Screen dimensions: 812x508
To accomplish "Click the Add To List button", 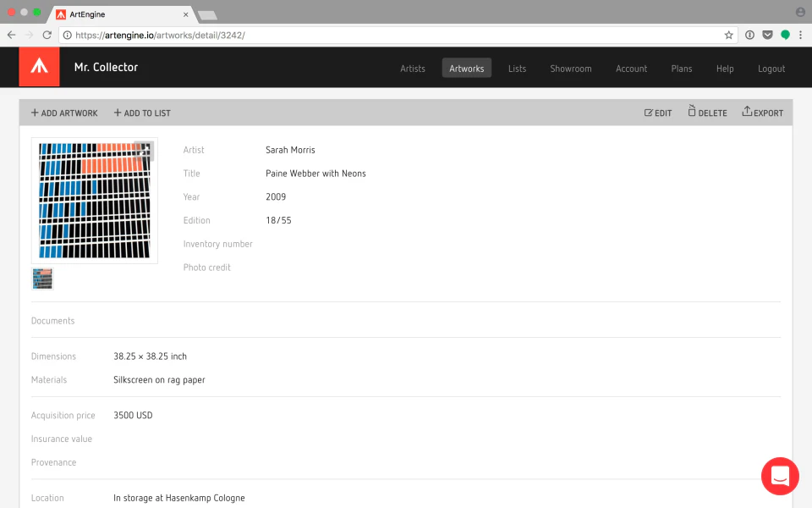I will [141, 113].
